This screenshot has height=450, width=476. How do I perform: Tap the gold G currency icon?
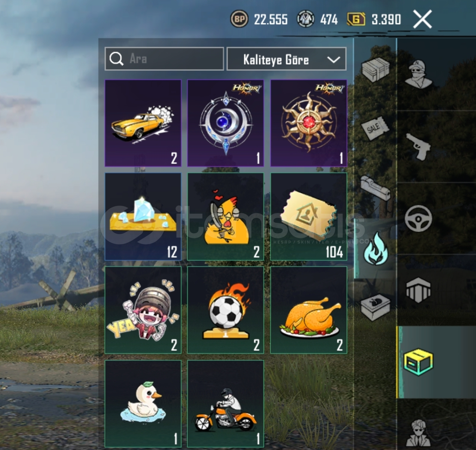click(x=356, y=20)
